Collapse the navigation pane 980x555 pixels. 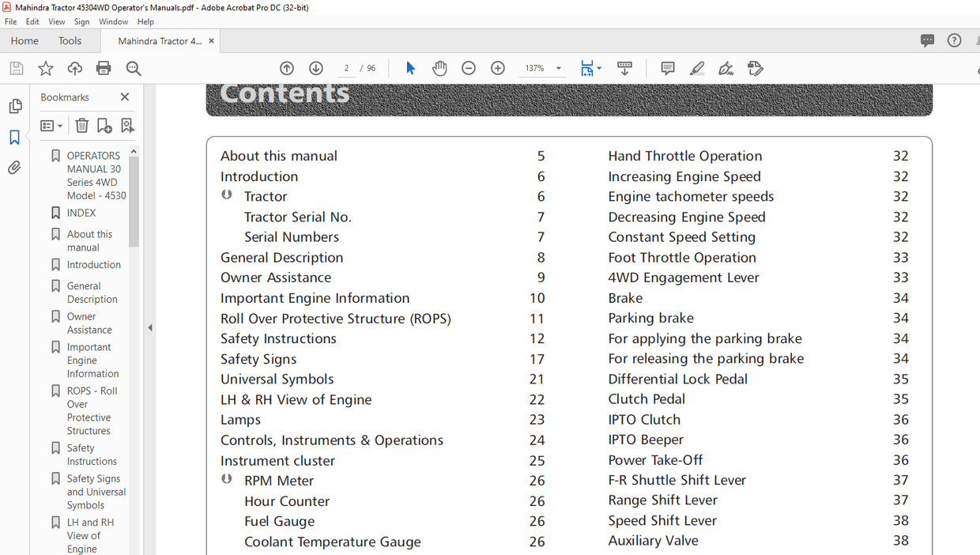[149, 327]
